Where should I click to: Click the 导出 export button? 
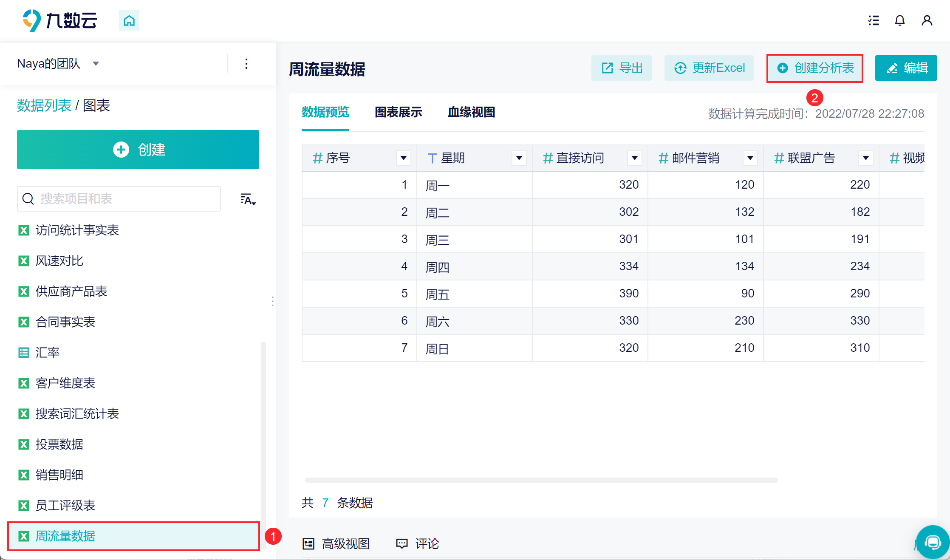pyautogui.click(x=621, y=68)
